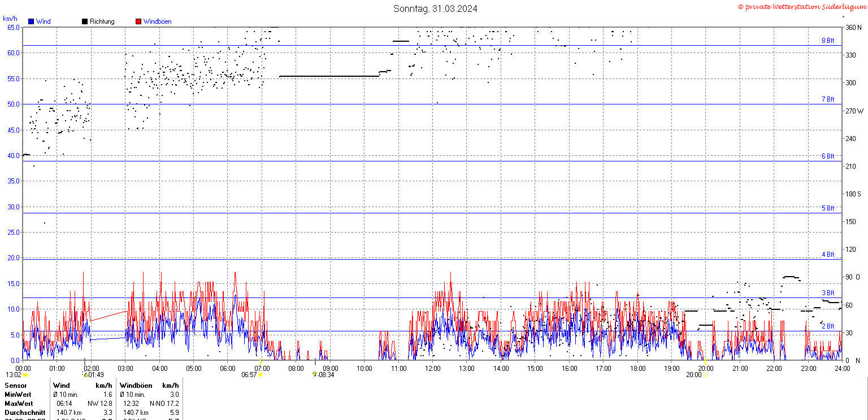Click the Durchschnitt row label
Screen dimensions: 868x420
click(25, 413)
